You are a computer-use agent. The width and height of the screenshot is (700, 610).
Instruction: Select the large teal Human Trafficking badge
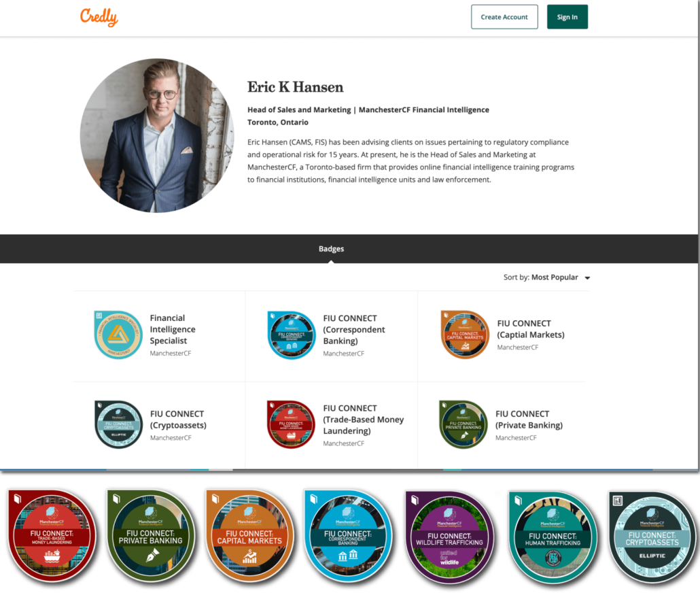point(553,538)
